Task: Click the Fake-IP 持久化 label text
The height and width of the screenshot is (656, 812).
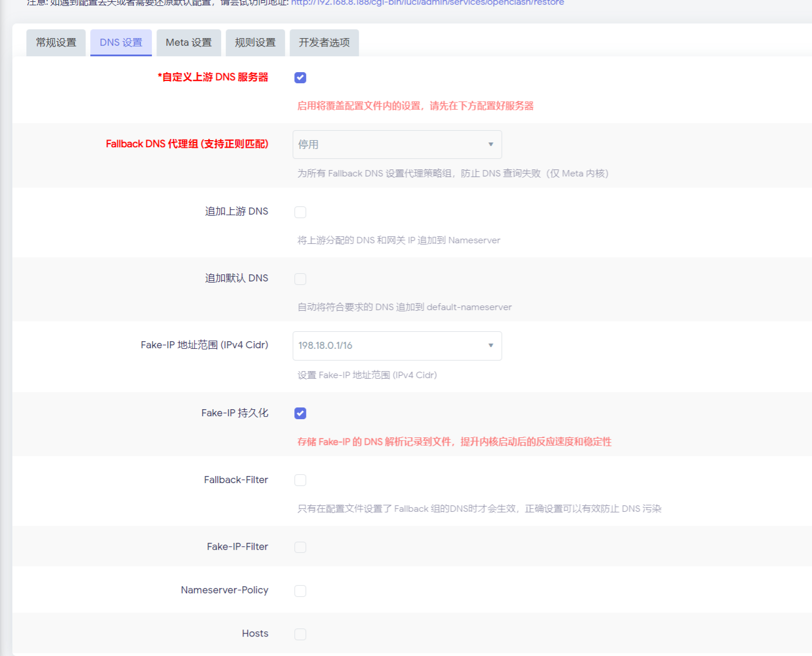Action: pos(235,413)
